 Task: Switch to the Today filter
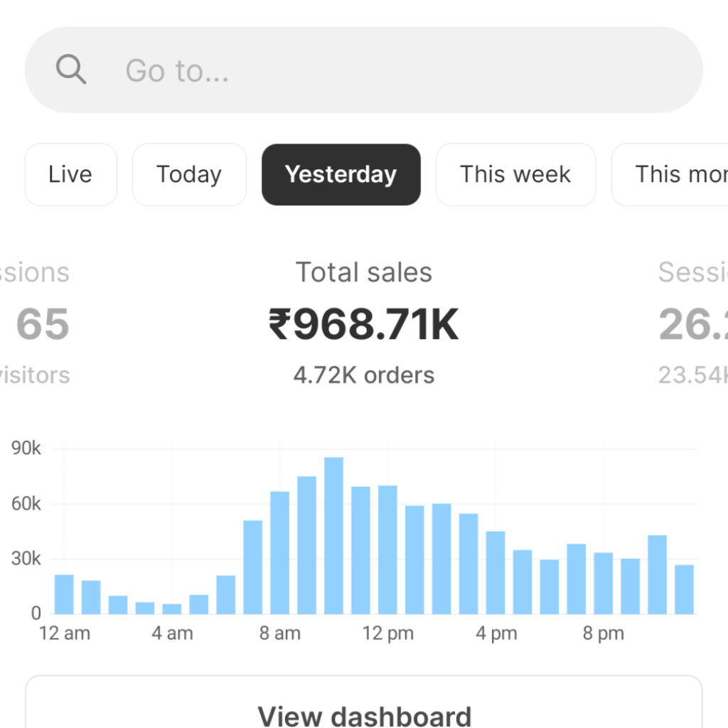(189, 175)
